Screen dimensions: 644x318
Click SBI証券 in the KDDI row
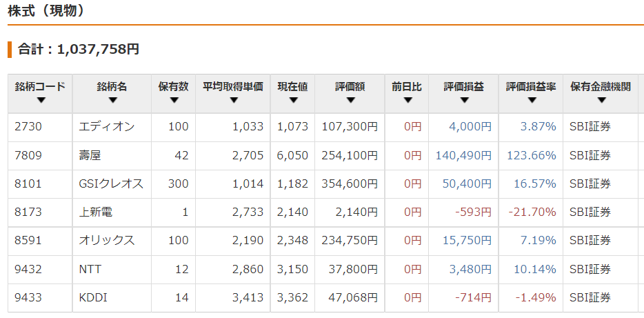590,297
